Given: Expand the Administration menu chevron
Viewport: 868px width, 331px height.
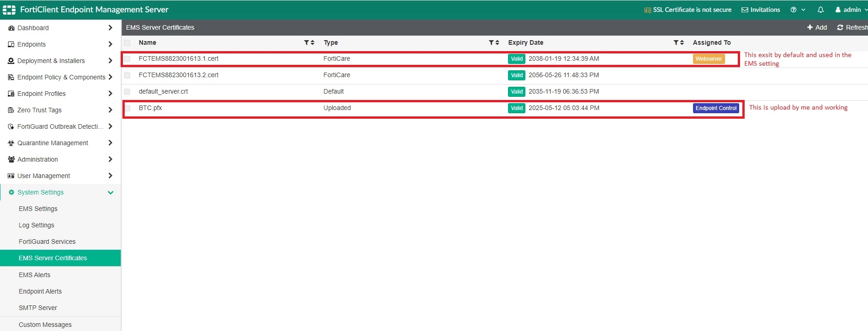Looking at the screenshot, I should click(x=110, y=159).
